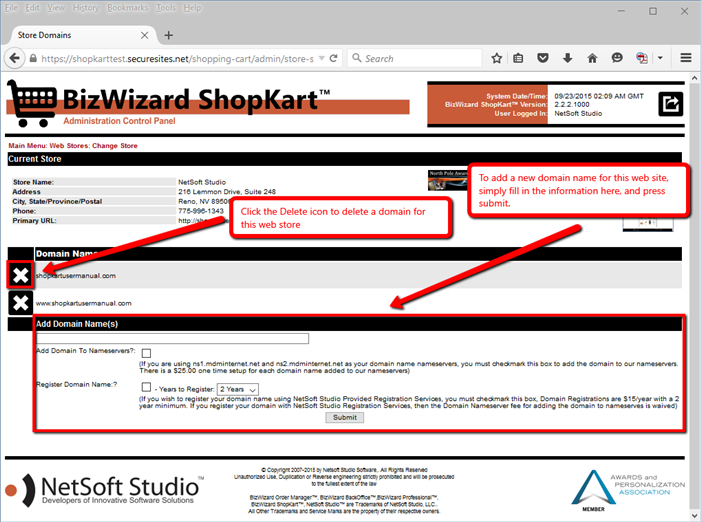Follow the Web Stores breadcrumb link
The height and width of the screenshot is (522, 701).
(x=69, y=146)
